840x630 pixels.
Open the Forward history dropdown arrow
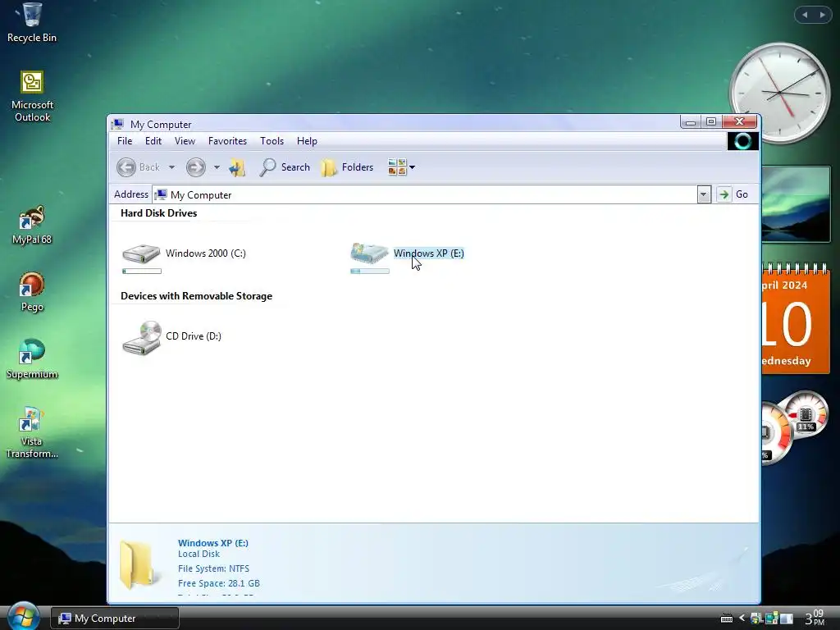tap(217, 167)
